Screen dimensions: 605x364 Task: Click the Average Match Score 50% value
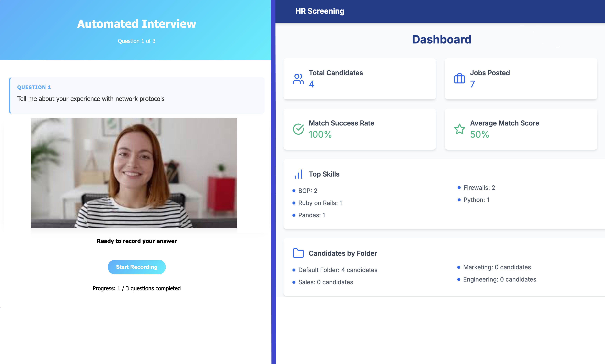479,134
